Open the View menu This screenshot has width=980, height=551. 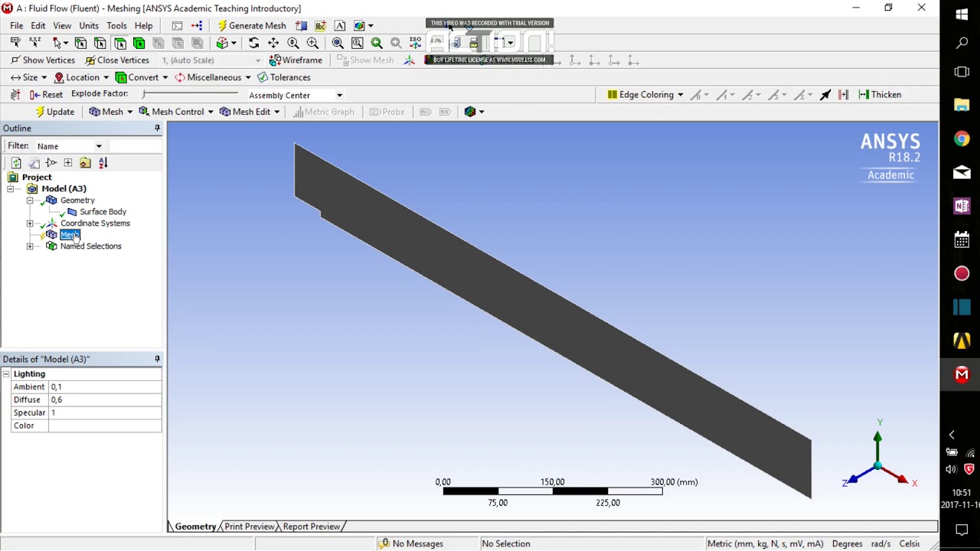62,25
